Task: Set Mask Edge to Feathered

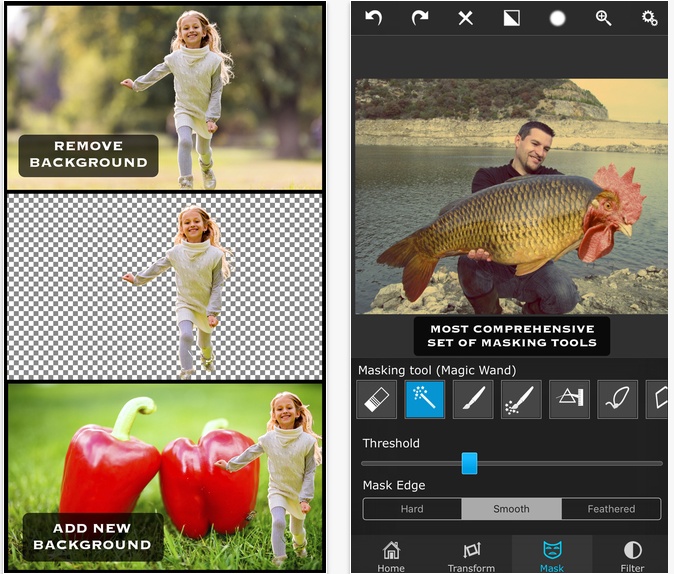Action: (611, 508)
